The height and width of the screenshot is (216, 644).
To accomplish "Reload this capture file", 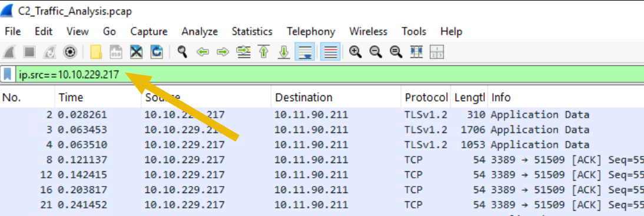I will 157,52.
